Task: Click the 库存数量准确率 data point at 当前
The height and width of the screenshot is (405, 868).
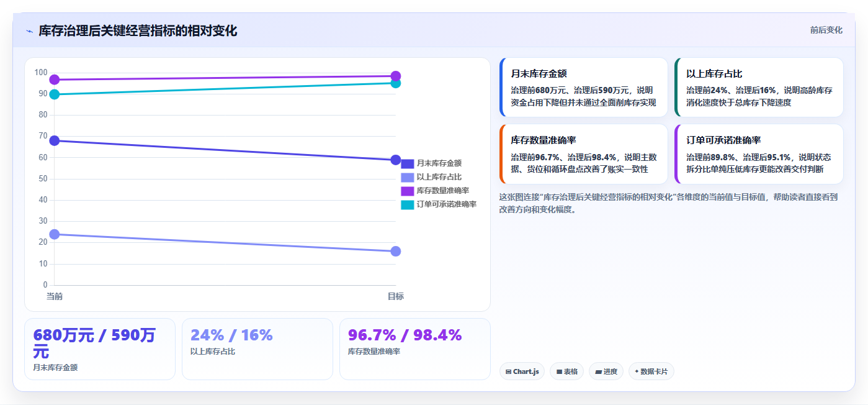Action: point(55,80)
